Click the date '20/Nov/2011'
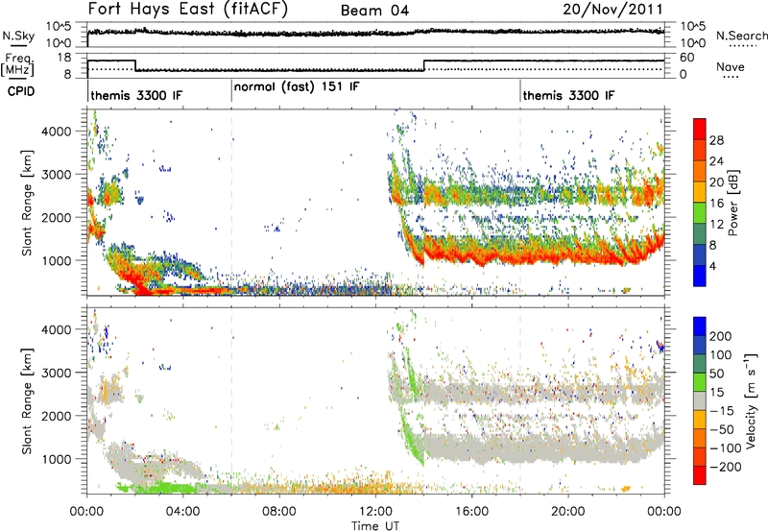 point(612,9)
